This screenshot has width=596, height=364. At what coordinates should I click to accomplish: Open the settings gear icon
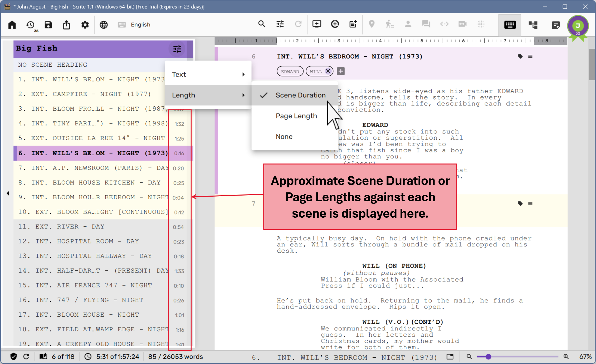tap(85, 25)
